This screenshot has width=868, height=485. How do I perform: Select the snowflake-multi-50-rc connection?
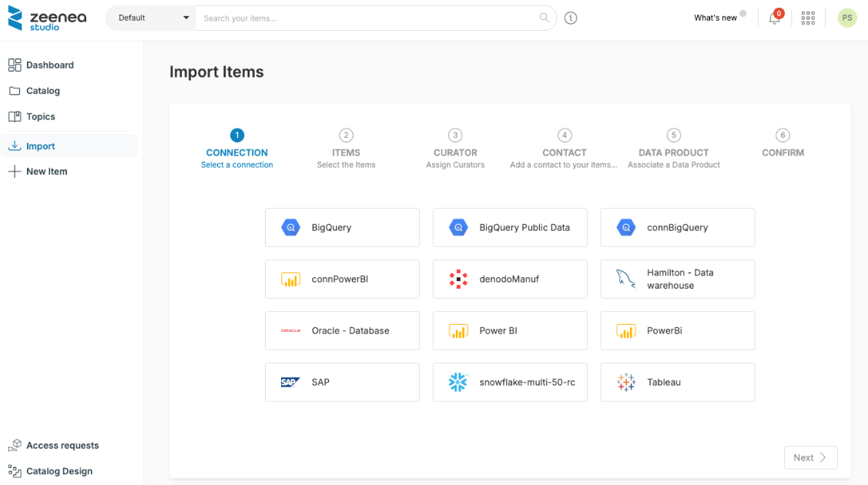(x=510, y=382)
